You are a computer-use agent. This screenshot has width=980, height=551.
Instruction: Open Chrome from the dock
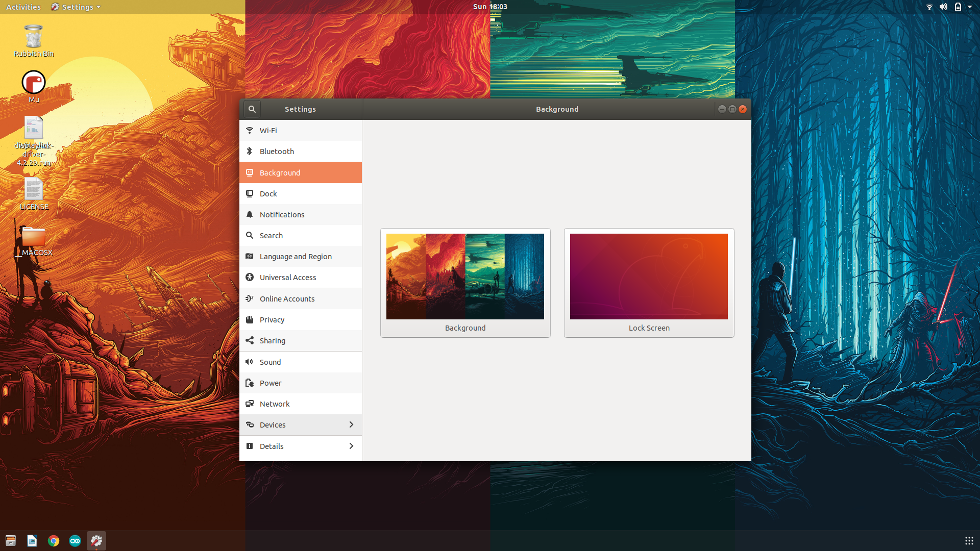54,541
